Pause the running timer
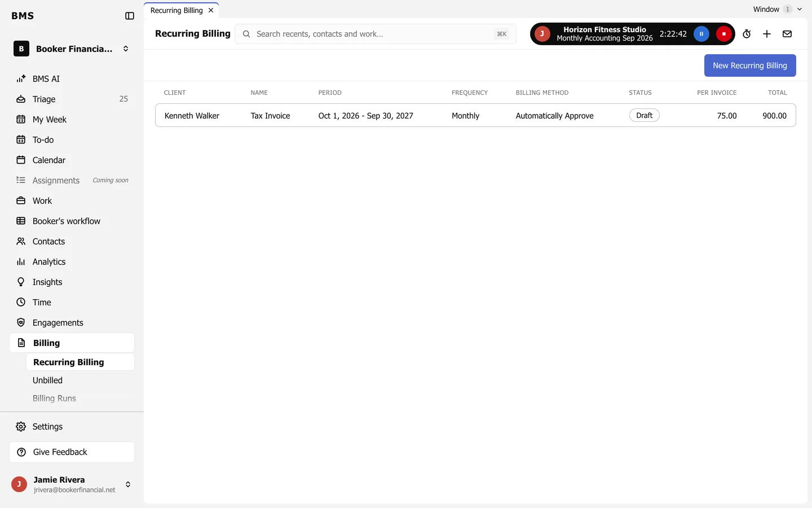812x508 pixels. 701,34
